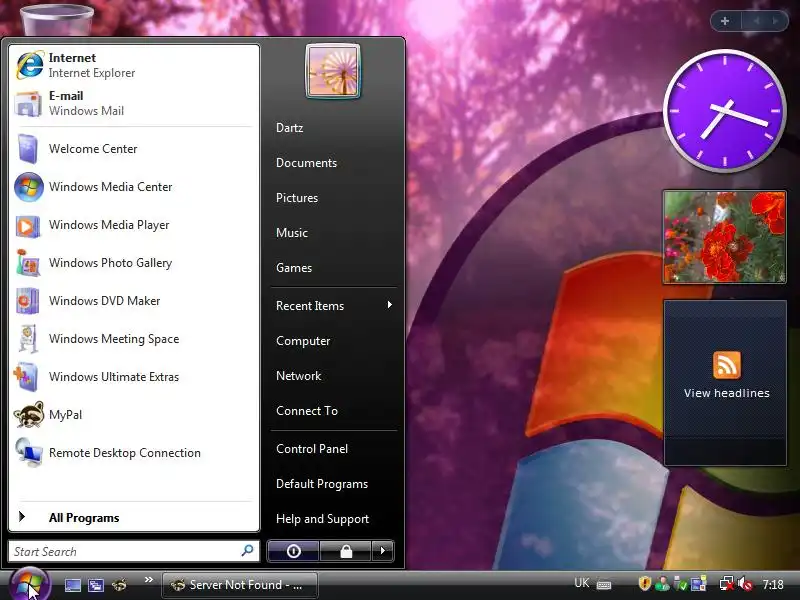Click the muted volume tray icon
Image resolution: width=800 pixels, height=600 pixels.
(x=745, y=583)
